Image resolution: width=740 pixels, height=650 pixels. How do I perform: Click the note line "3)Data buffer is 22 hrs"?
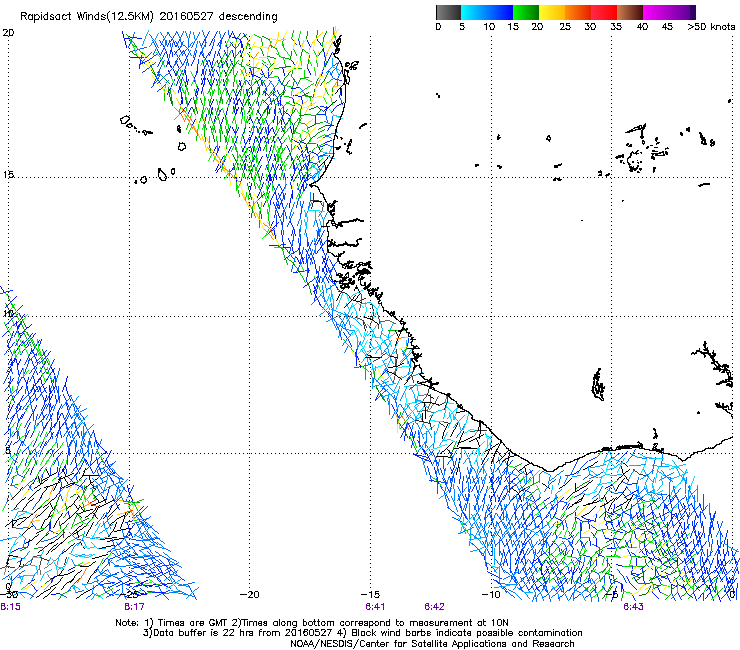point(362,633)
